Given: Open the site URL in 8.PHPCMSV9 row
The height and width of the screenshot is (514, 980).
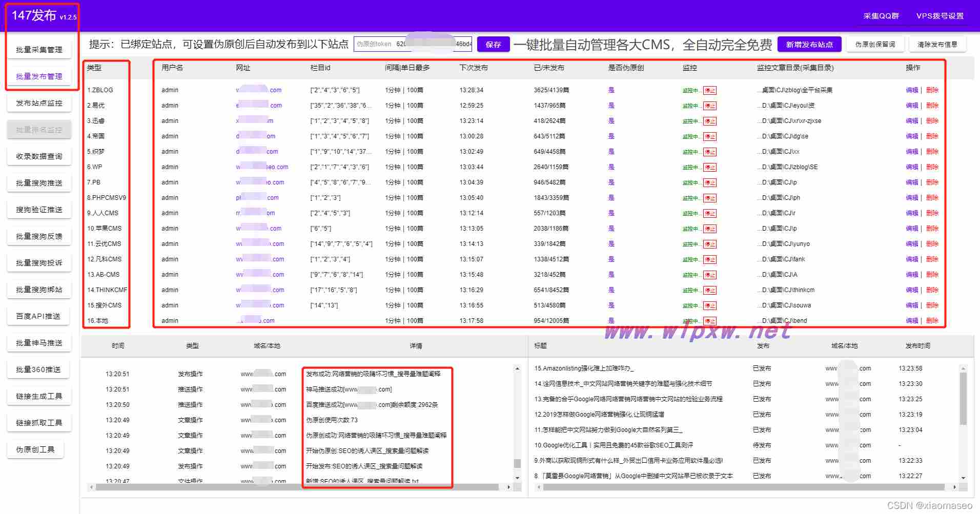Looking at the screenshot, I should [x=257, y=198].
